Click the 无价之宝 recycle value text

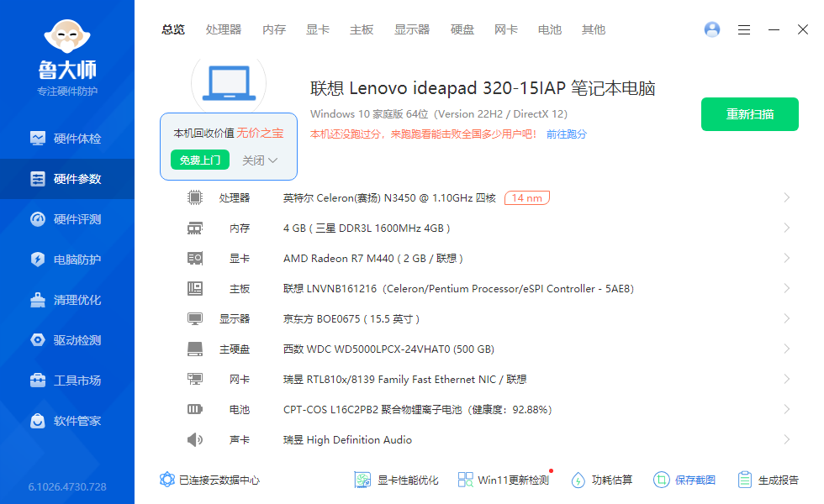260,133
